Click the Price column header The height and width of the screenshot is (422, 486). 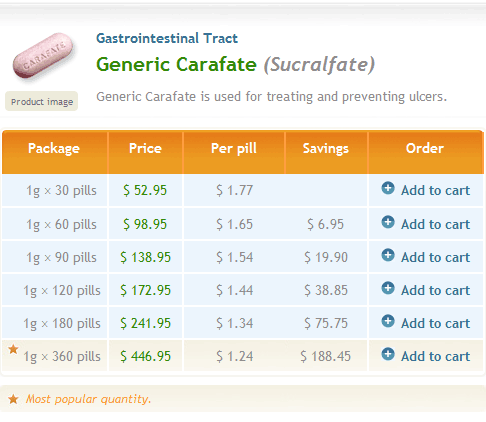(145, 148)
